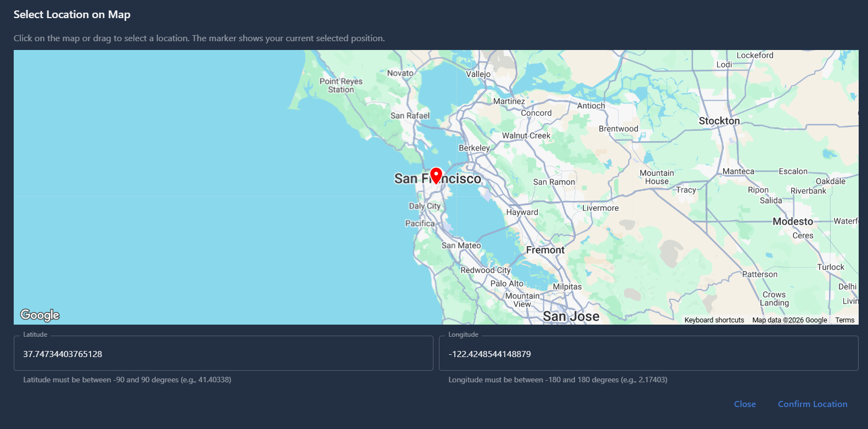
Task: Select San Ramon on the map
Action: tap(554, 182)
